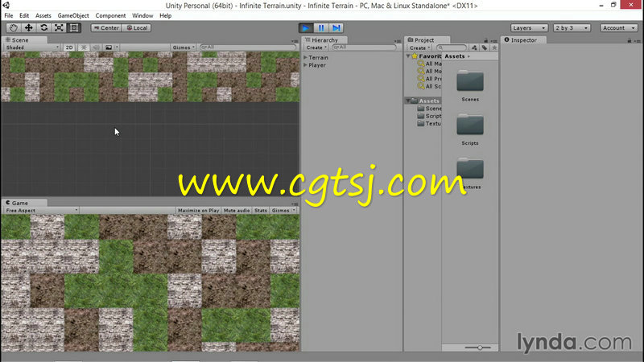Select the Scale tool
644x362 pixels.
point(59,28)
